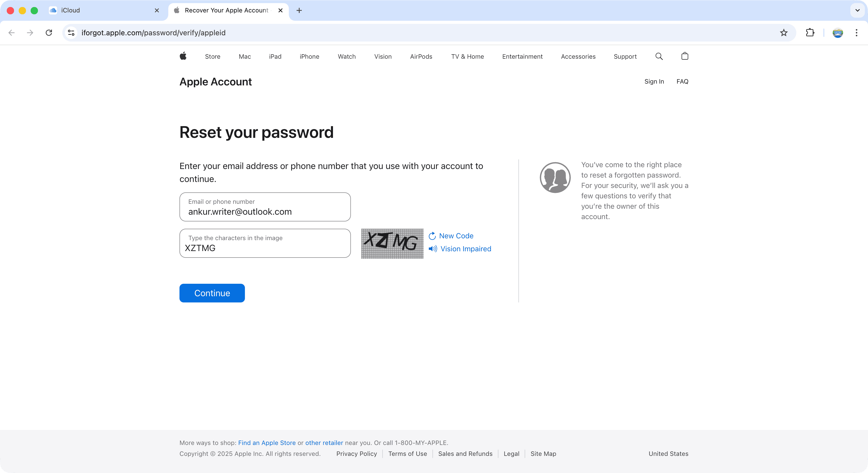868x473 pixels.
Task: Open the Support menu item
Action: point(625,57)
